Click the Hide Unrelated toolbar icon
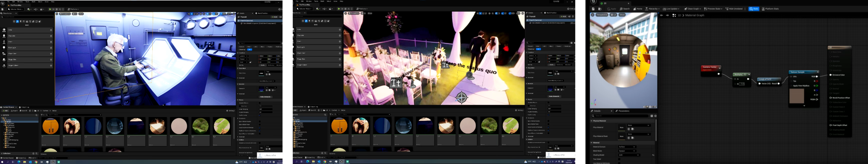Screen dimensions: 868x164 click(x=736, y=9)
